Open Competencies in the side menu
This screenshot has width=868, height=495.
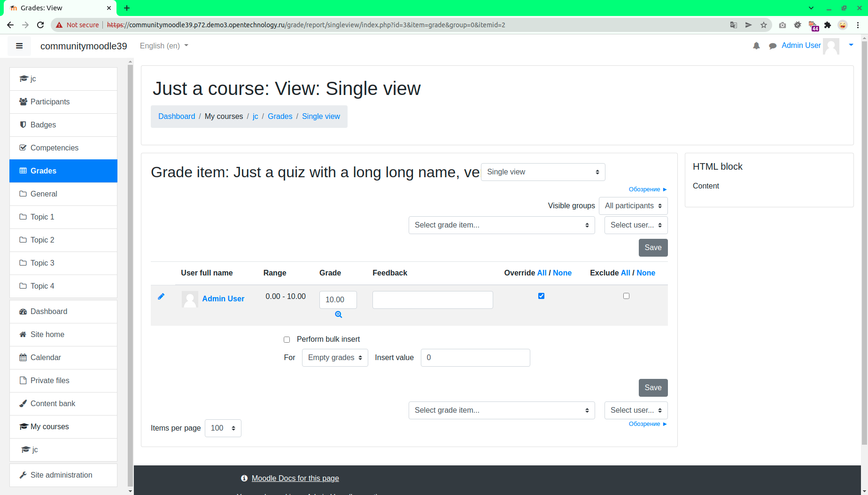tap(63, 148)
